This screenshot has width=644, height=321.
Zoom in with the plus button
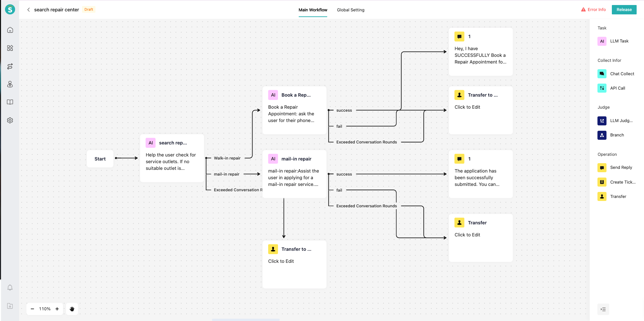[x=57, y=309]
